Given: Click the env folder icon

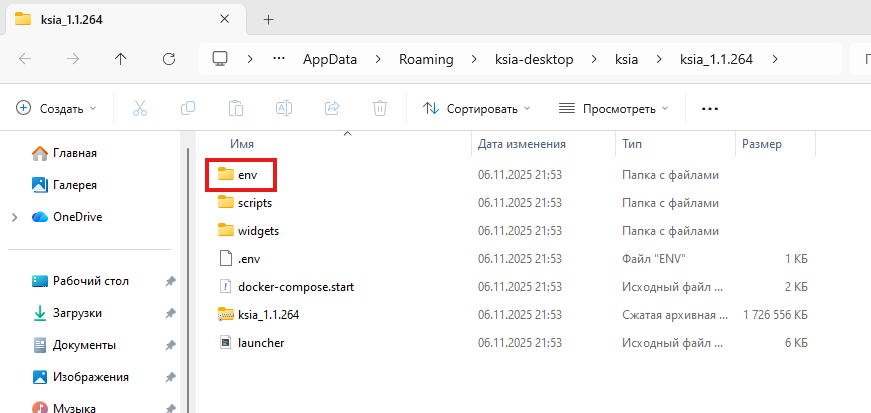Looking at the screenshot, I should coord(226,175).
